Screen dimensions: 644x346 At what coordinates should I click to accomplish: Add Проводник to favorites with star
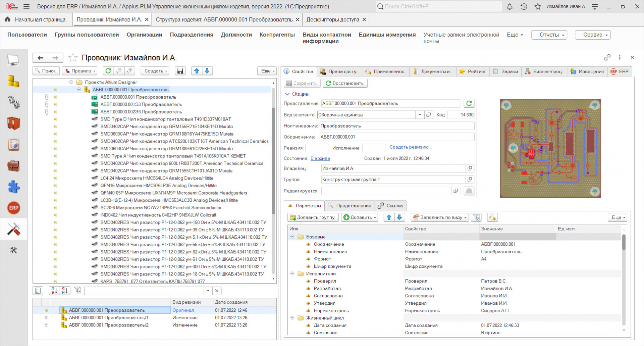click(x=73, y=58)
